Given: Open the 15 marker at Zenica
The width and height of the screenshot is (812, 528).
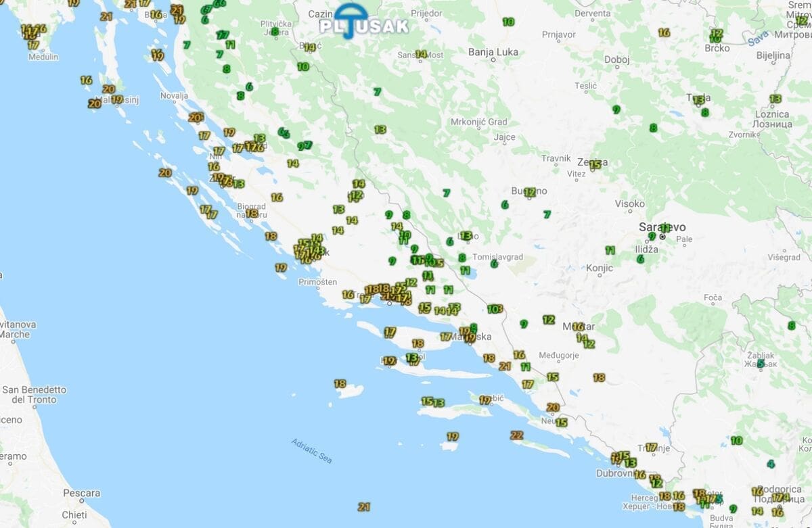Looking at the screenshot, I should [595, 164].
